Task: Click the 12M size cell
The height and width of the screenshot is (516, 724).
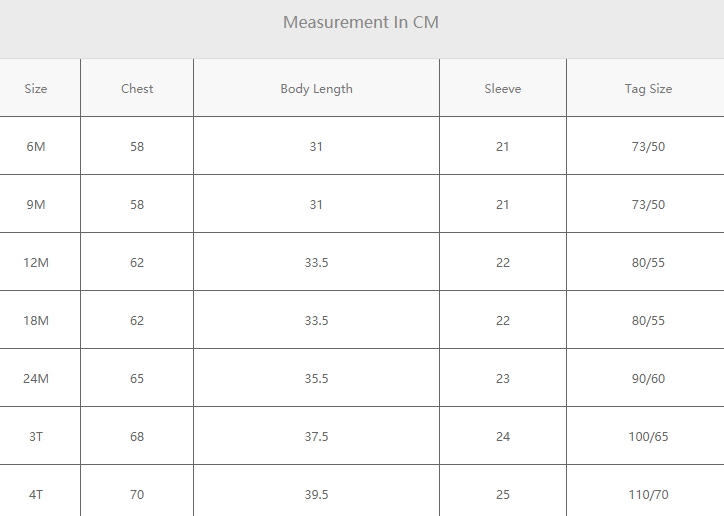Action: tap(36, 262)
